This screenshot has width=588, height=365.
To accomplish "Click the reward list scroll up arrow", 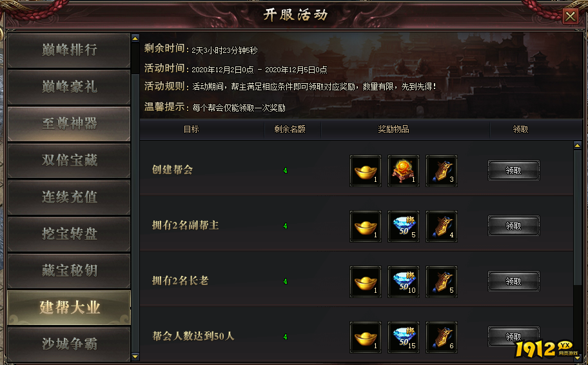I will [x=578, y=145].
